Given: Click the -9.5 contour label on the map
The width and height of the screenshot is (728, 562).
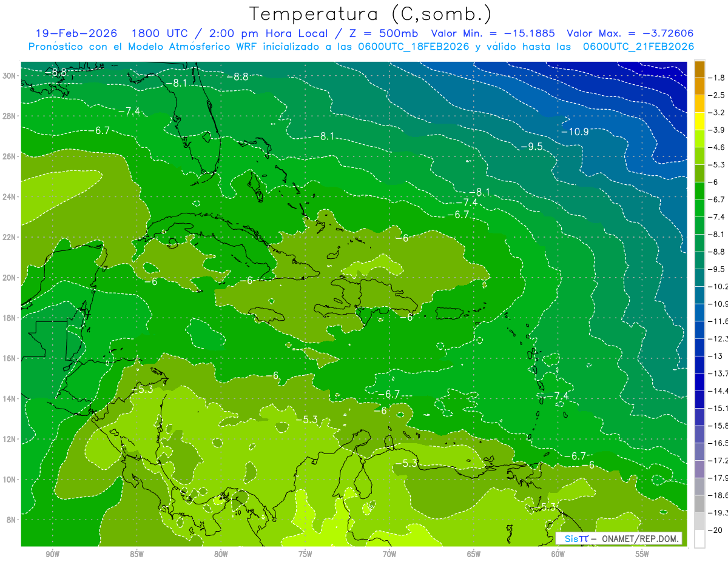Looking at the screenshot, I should point(531,147).
